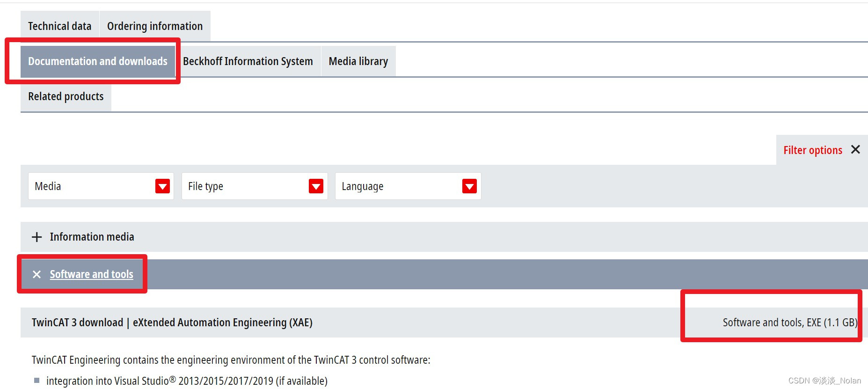This screenshot has width=868, height=389.
Task: Expand the Information media section
Action: pyautogui.click(x=92, y=237)
